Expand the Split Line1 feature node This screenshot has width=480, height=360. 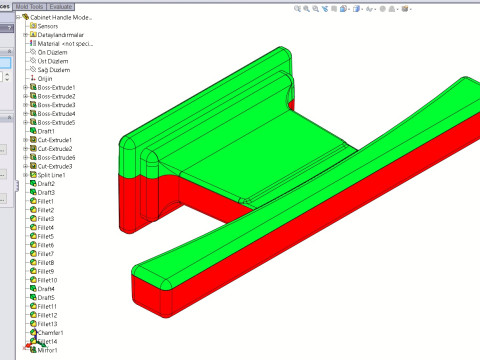pos(25,175)
